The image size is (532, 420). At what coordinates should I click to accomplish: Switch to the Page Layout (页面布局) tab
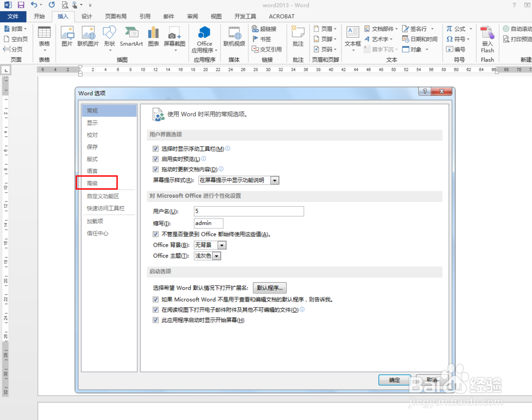[115, 16]
